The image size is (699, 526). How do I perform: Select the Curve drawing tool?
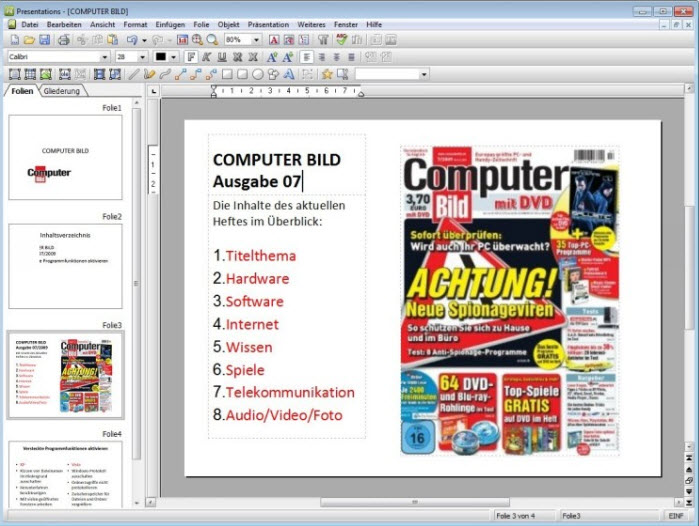pos(164,74)
